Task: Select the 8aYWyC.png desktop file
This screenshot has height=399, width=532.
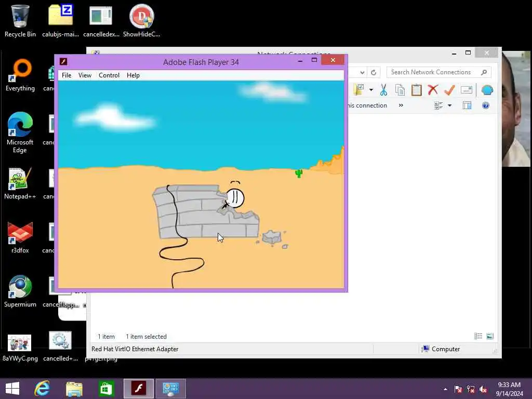Action: (20, 348)
